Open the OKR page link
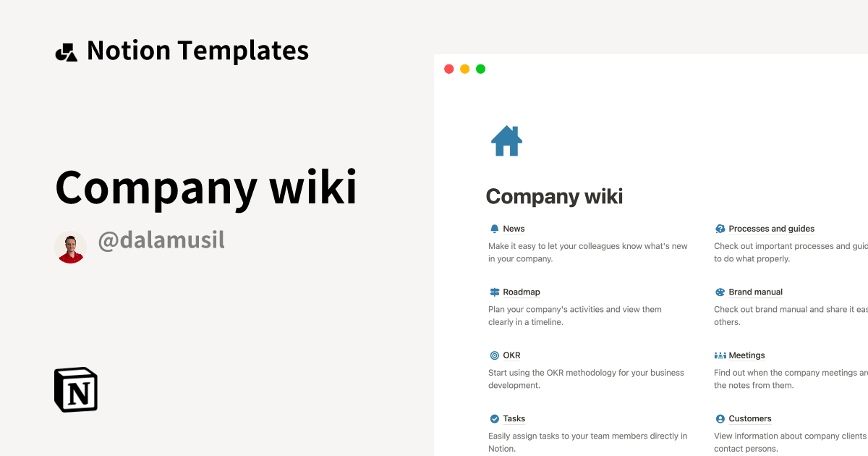868x456 pixels. click(x=511, y=355)
